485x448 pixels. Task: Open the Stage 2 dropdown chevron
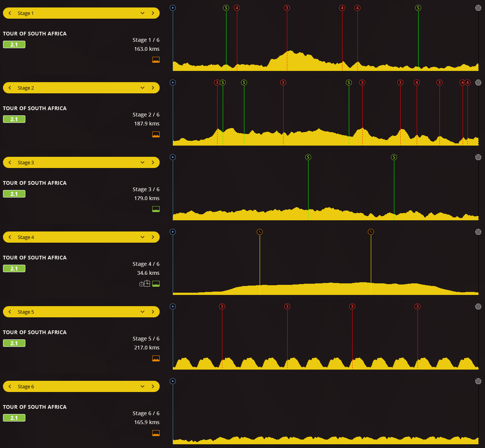143,88
